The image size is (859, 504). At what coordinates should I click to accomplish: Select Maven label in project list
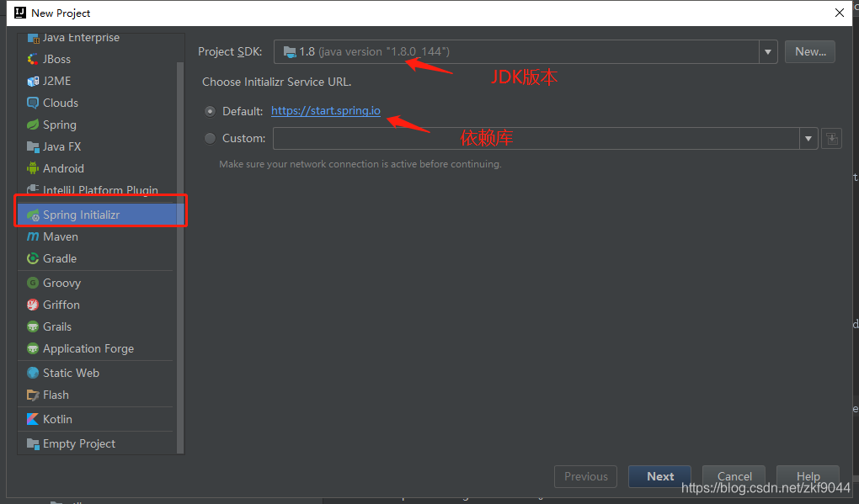pos(61,237)
